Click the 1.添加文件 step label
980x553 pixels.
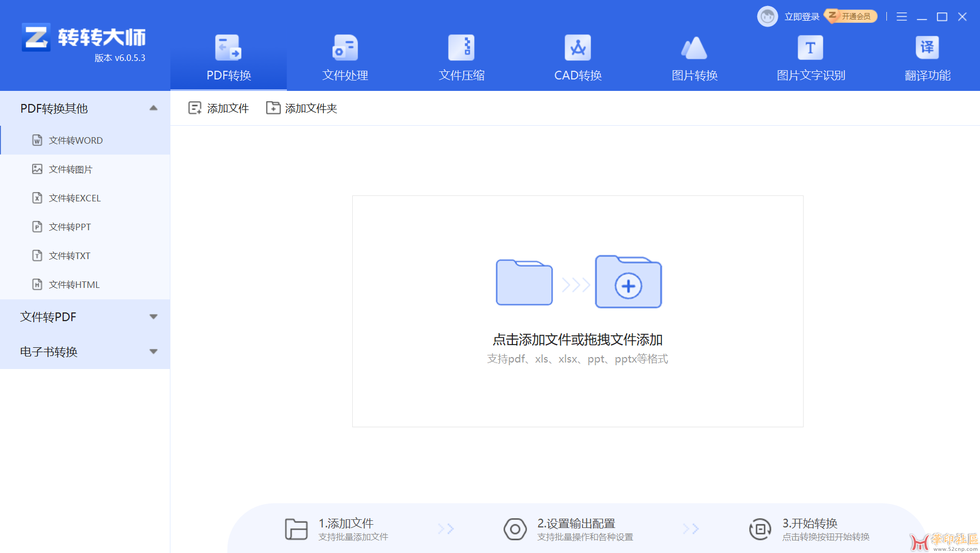pyautogui.click(x=346, y=523)
